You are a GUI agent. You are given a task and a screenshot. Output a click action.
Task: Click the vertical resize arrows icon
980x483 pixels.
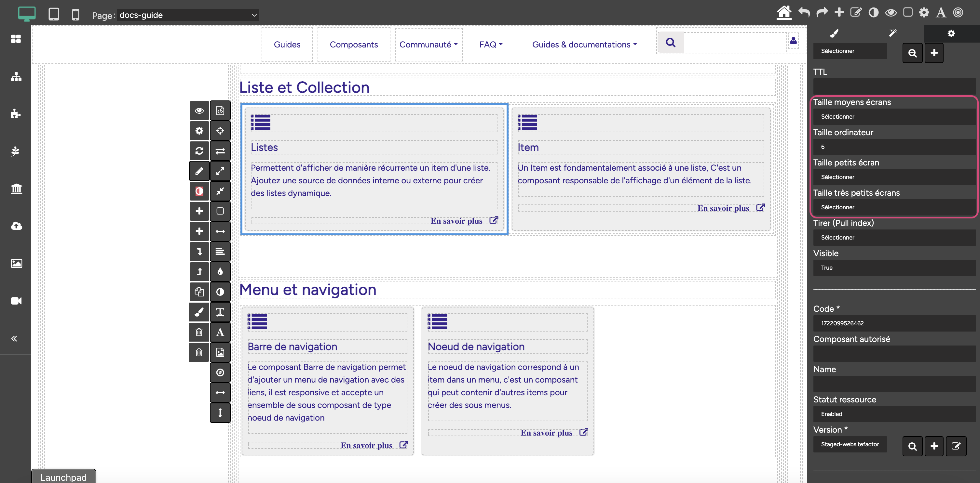[220, 413]
